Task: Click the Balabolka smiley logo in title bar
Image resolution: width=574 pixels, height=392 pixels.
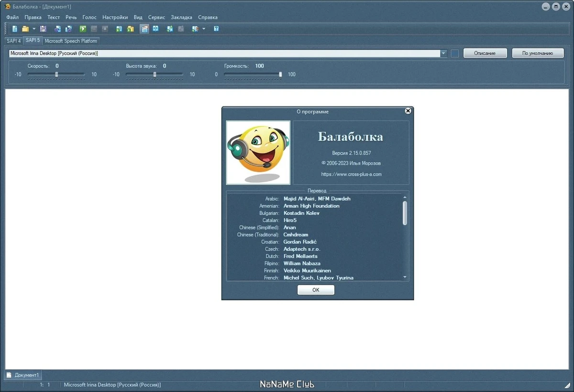Action: click(8, 6)
